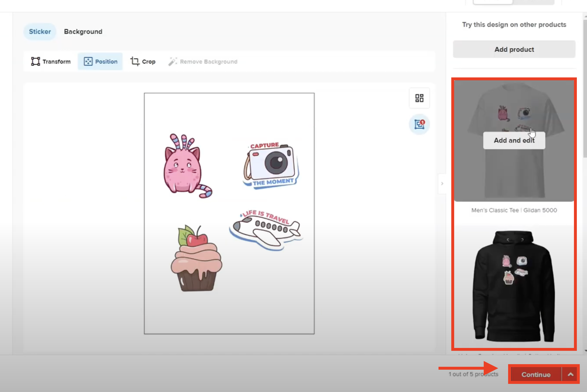The height and width of the screenshot is (392, 587).
Task: Select the Transform tool icon
Action: 35,61
